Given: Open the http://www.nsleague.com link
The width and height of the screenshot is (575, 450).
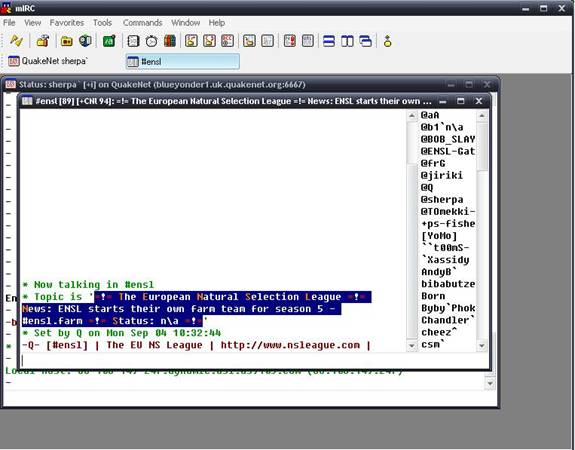Looking at the screenshot, I should (290, 345).
